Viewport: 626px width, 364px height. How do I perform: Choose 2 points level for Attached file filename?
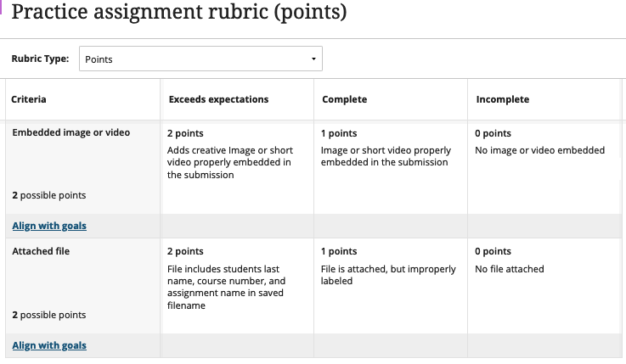click(x=185, y=251)
